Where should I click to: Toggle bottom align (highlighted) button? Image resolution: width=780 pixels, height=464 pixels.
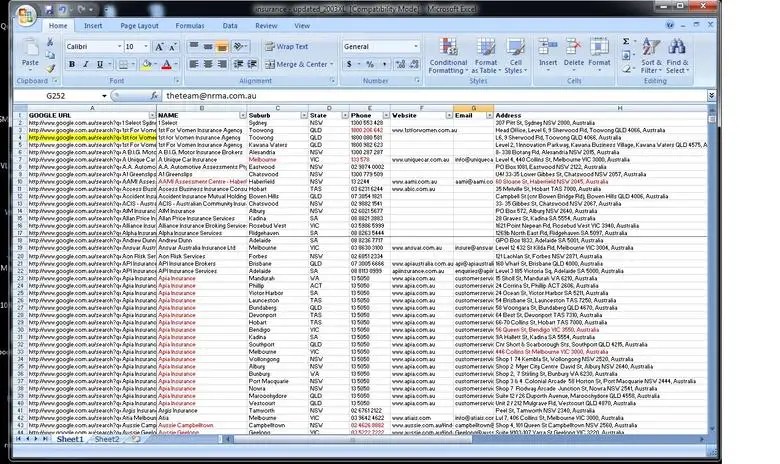(222, 46)
